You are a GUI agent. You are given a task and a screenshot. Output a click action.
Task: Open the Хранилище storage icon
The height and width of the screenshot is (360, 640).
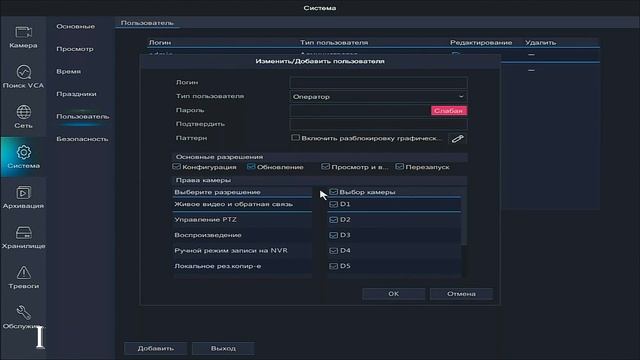point(23,233)
